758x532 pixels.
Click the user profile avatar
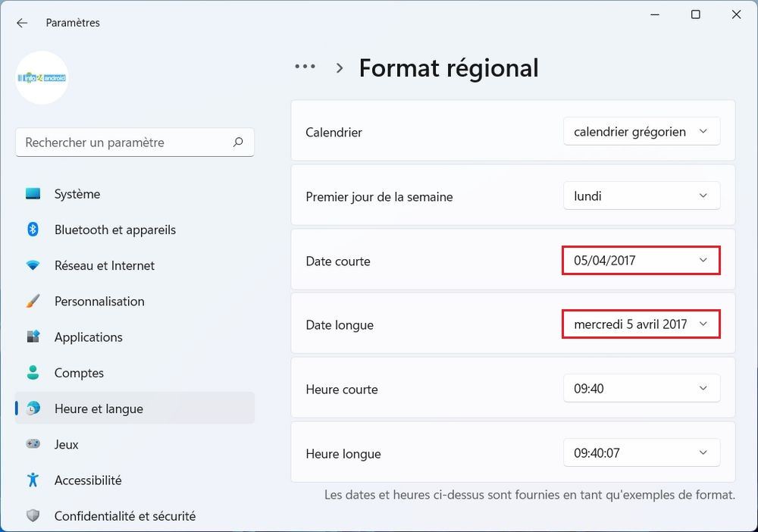click(x=42, y=77)
